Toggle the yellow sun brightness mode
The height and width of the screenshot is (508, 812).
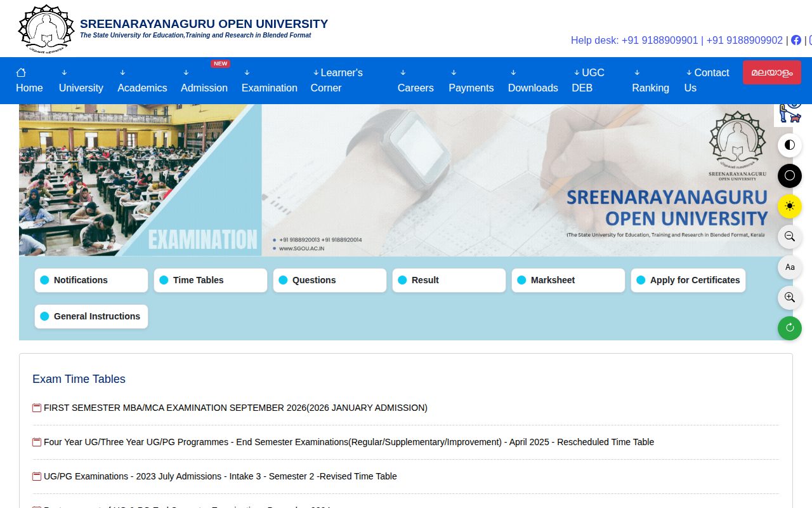click(790, 206)
